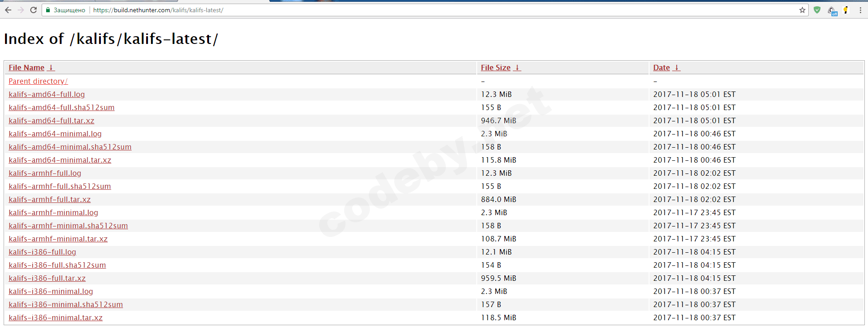Select the '108.7 MiB' file size

[x=498, y=239]
